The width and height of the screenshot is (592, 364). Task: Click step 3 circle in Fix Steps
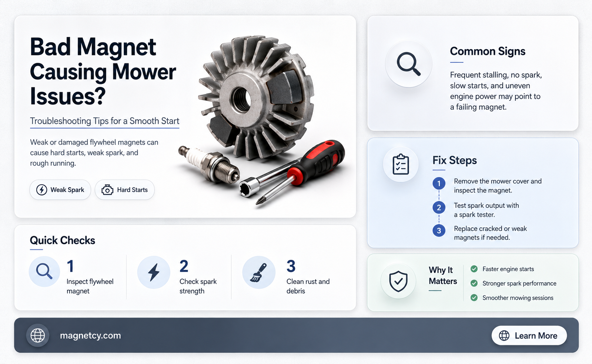point(439,230)
